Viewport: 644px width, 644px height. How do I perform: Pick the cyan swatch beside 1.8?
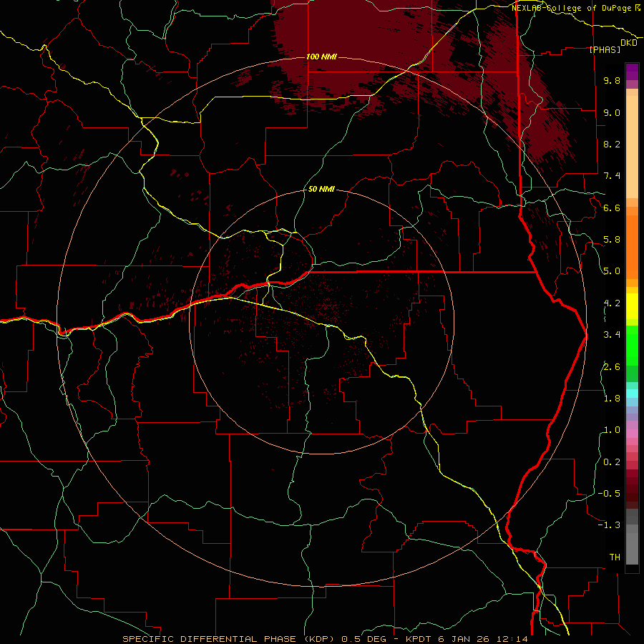(x=632, y=393)
